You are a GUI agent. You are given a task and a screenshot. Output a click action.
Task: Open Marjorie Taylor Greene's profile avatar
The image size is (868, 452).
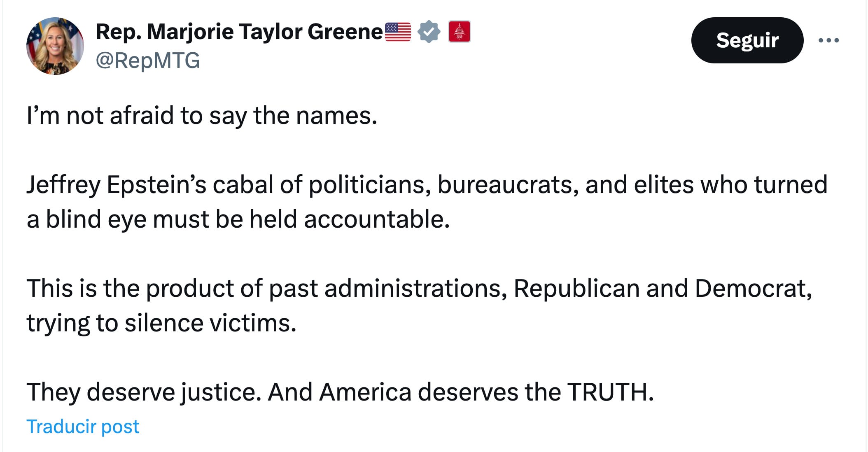pyautogui.click(x=55, y=46)
